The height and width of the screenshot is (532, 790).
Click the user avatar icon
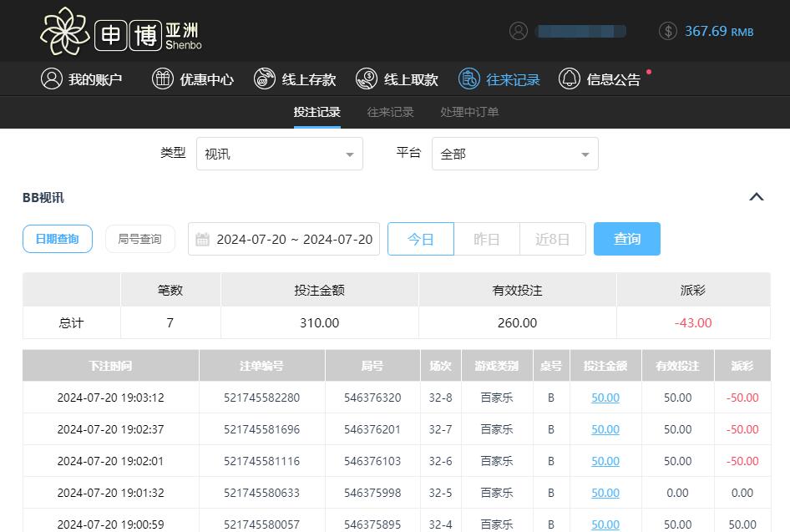point(518,30)
